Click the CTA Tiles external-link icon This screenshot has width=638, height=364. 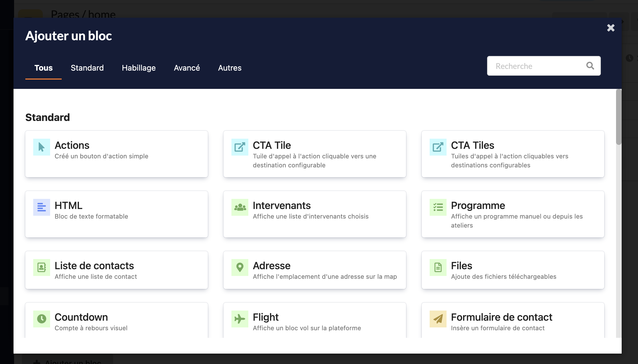[x=438, y=147]
